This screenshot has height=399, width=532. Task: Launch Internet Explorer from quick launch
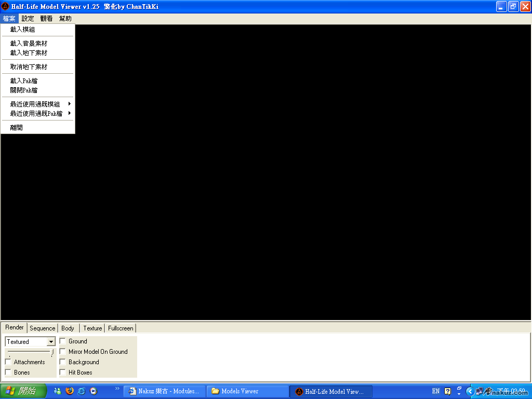(82, 391)
